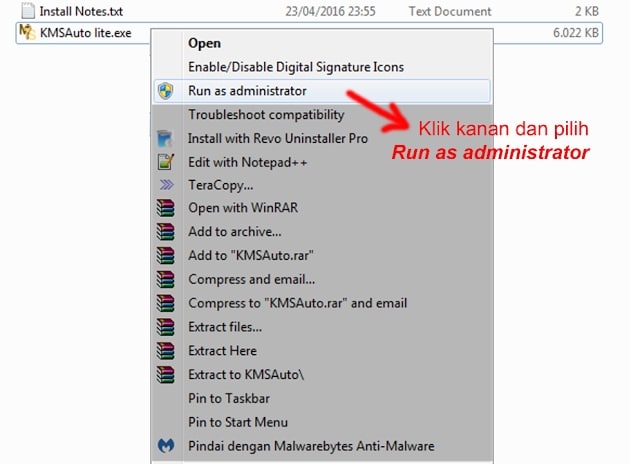This screenshot has width=630, height=464.
Task: Click the Notepad++ icon in the menu
Action: click(166, 162)
